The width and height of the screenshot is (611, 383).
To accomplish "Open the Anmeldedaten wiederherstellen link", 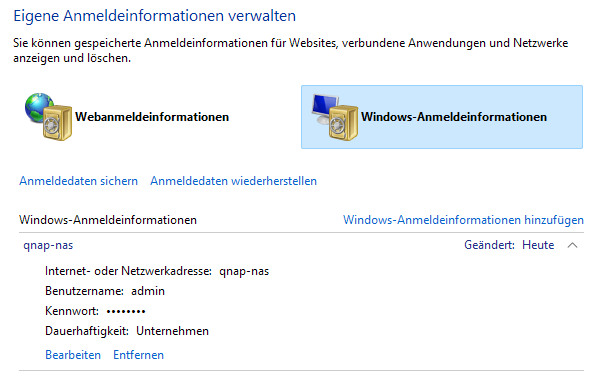I will [233, 181].
